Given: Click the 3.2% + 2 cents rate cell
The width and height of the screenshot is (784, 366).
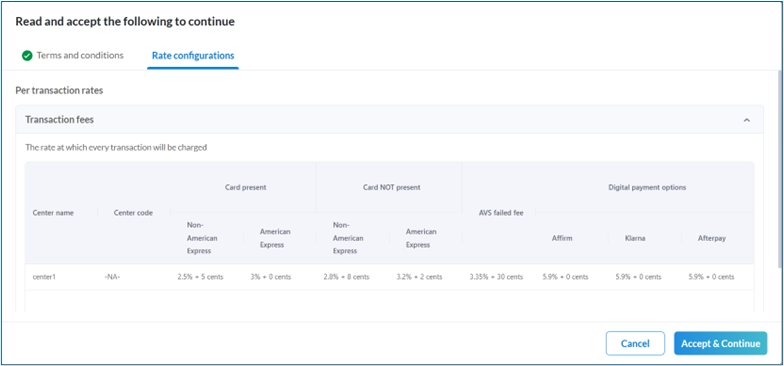Looking at the screenshot, I should click(x=419, y=276).
